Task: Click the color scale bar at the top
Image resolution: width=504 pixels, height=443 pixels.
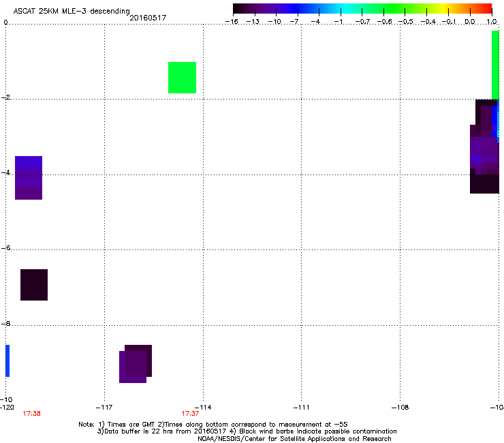Action: (362, 9)
